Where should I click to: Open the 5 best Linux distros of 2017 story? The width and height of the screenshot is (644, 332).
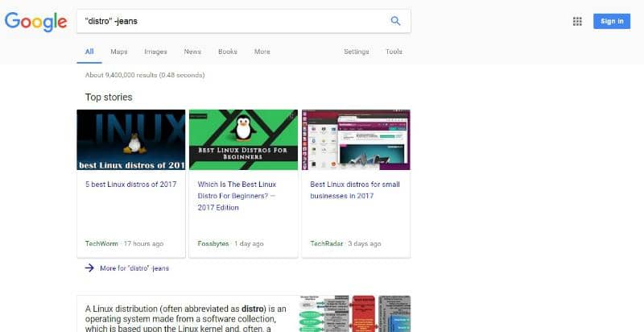coord(130,185)
